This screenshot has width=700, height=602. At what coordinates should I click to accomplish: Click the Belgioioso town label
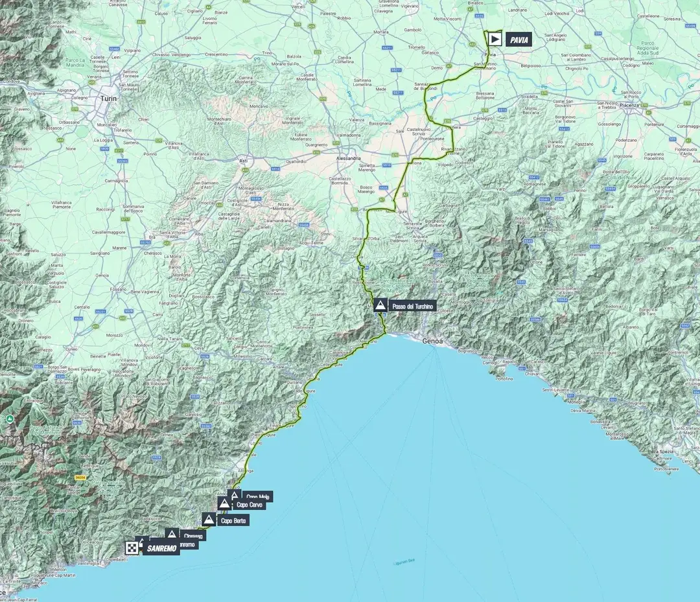pos(531,65)
